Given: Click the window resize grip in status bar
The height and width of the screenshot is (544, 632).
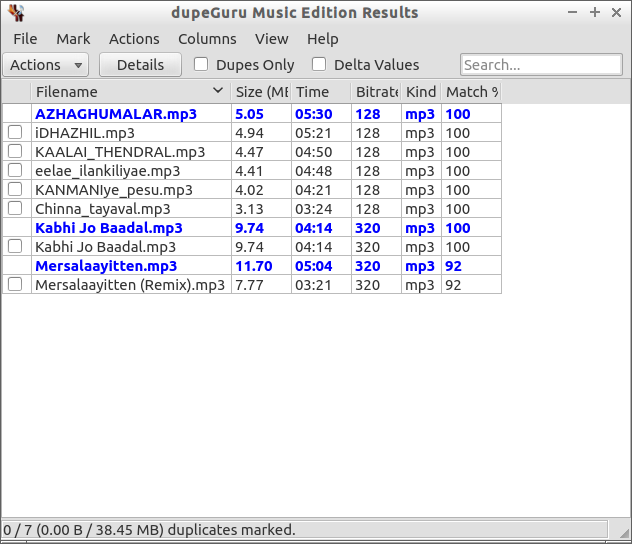Looking at the screenshot, I should point(624,533).
